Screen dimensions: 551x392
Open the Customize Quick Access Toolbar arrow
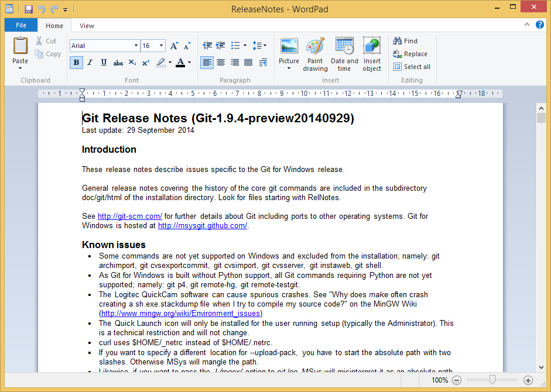click(66, 9)
